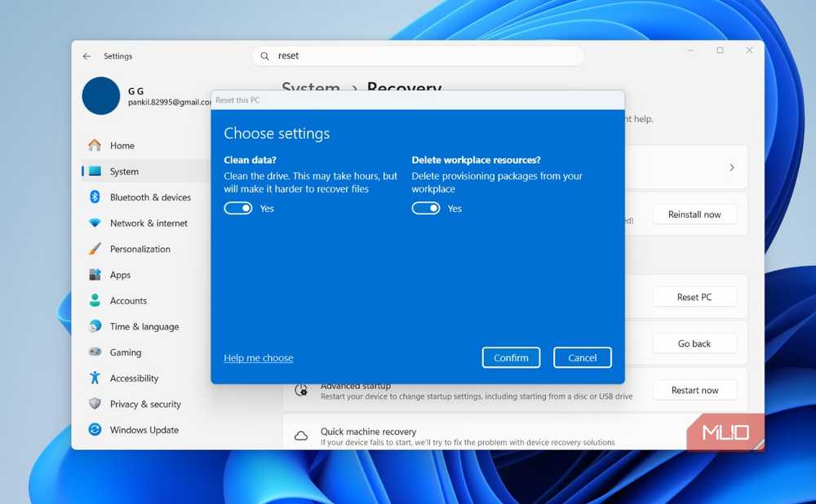Click the Apps icon in sidebar
The image size is (816, 504).
[95, 275]
